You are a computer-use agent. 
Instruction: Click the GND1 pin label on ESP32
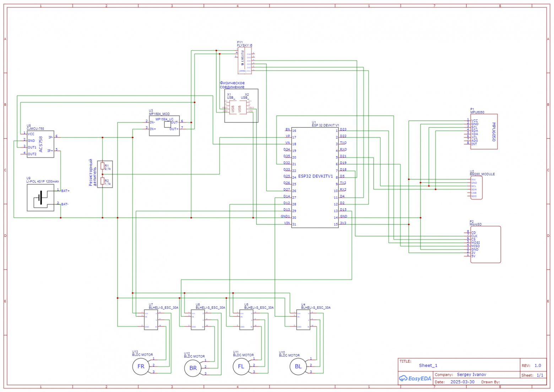tap(286, 216)
